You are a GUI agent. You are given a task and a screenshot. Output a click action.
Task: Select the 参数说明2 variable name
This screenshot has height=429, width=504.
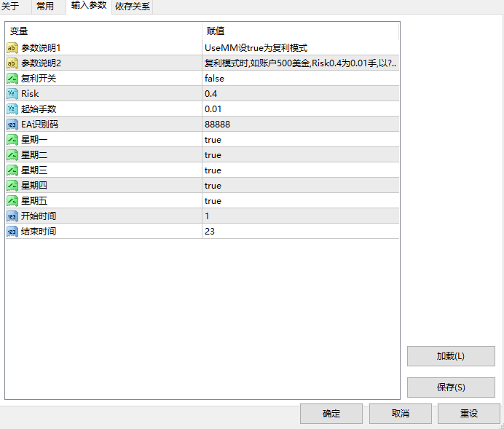(41, 63)
